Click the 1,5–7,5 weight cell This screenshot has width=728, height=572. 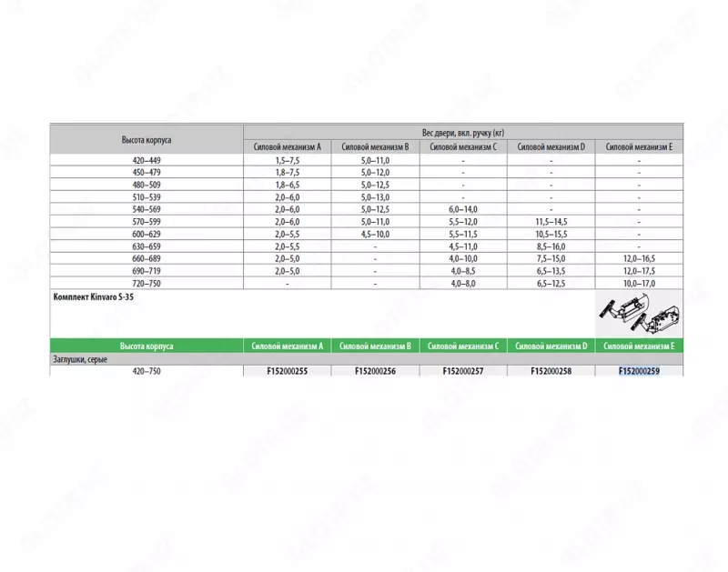287,159
